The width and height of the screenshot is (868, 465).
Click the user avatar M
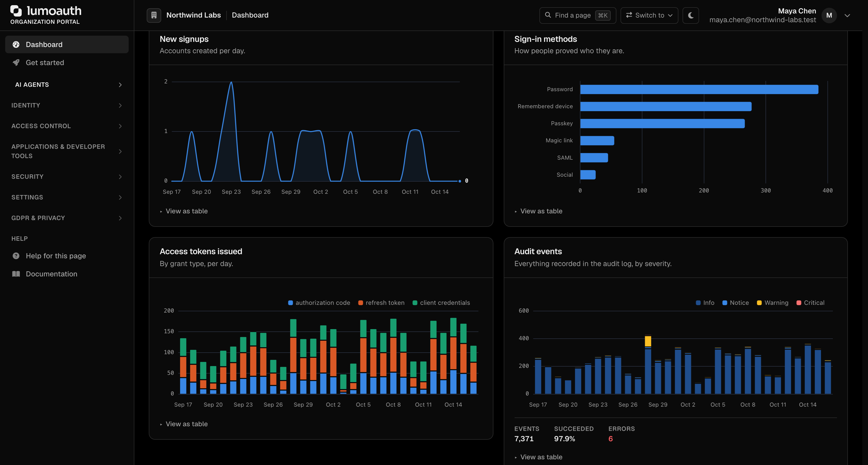(829, 15)
